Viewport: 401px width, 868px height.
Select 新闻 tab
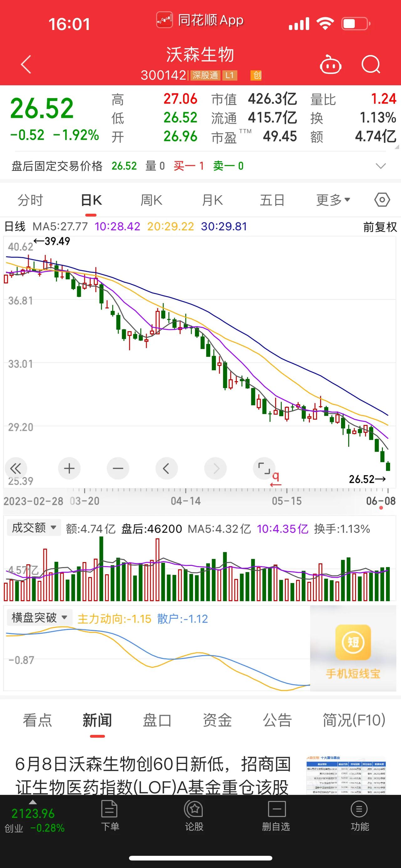tap(97, 720)
